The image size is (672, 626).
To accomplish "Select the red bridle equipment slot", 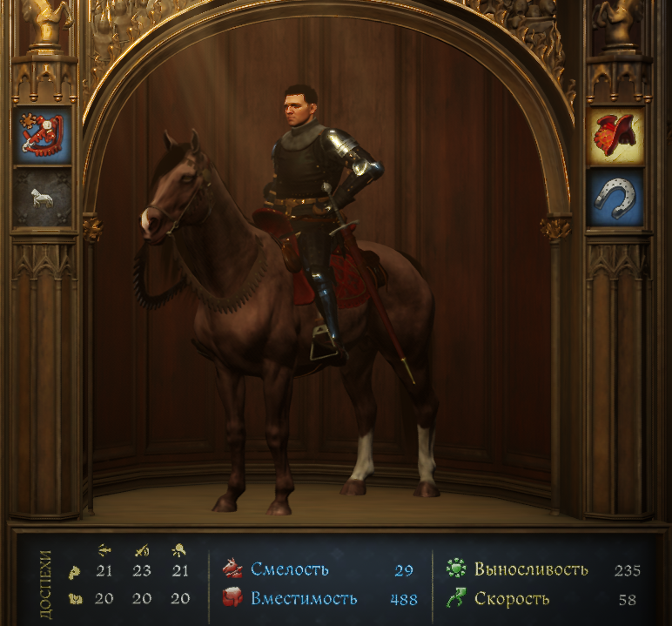I will 42,135.
